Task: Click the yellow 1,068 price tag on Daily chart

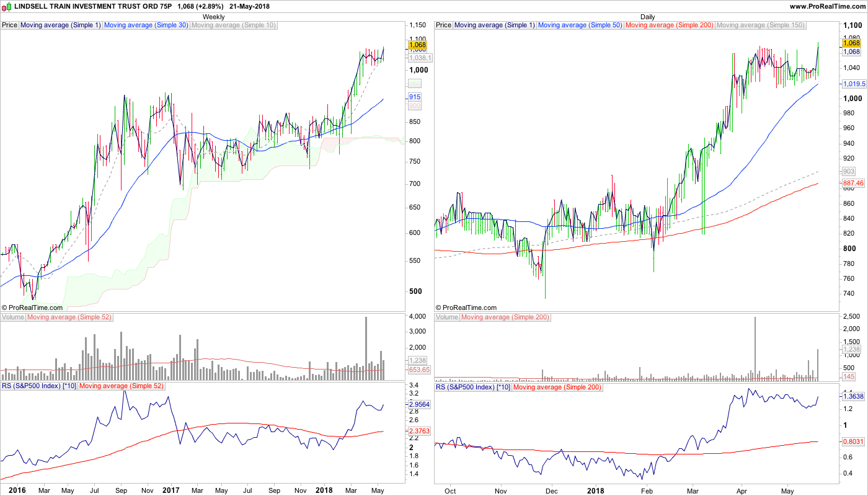Action: pos(851,43)
